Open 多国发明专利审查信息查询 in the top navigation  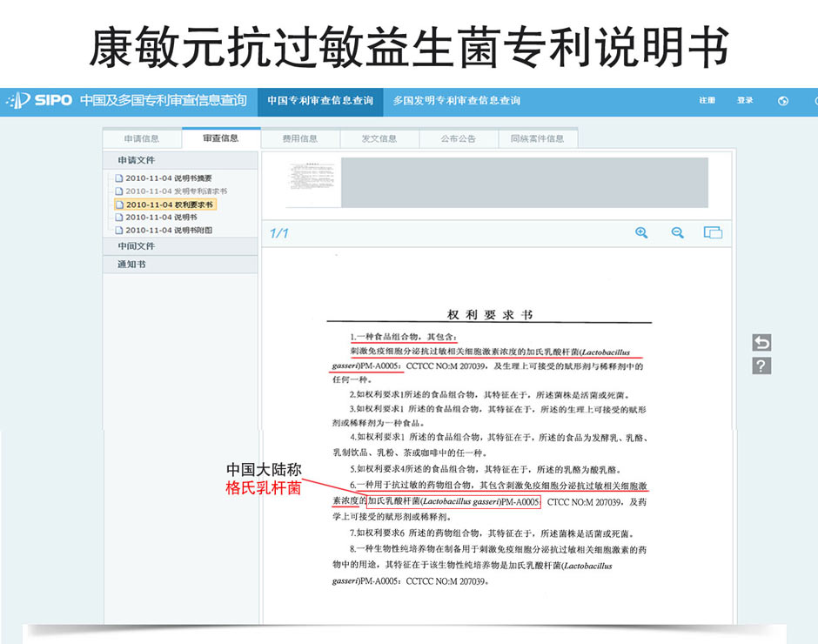tap(457, 101)
